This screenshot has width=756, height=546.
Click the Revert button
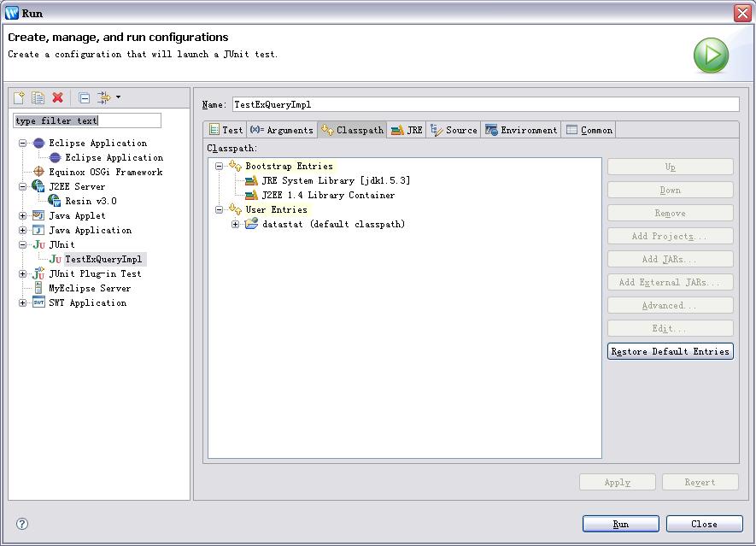click(700, 482)
